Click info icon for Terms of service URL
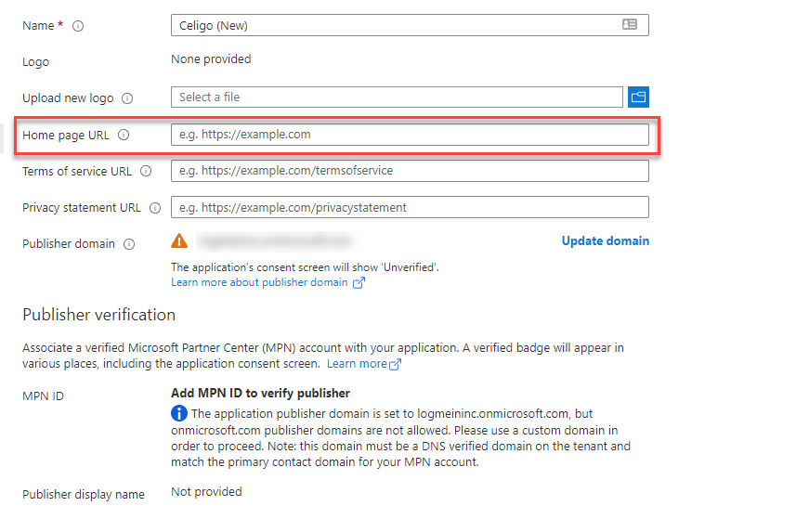This screenshot has width=796, height=532. pyautogui.click(x=146, y=171)
